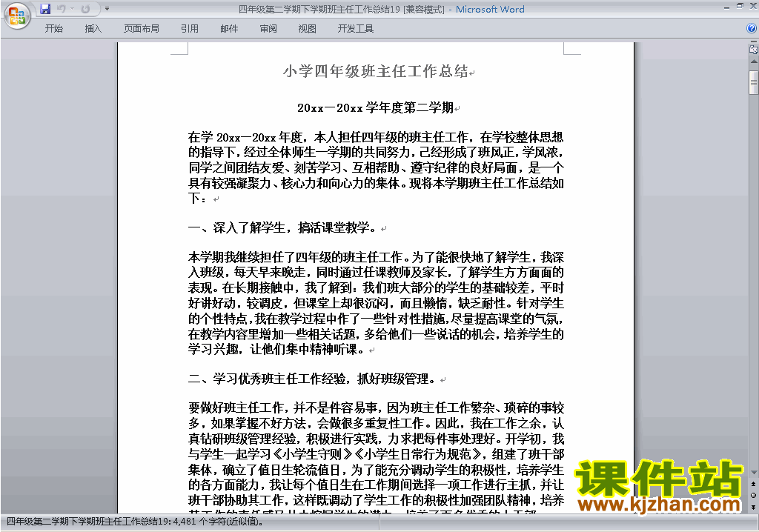759x532 pixels.
Task: Select the 审阅 ribbon tab
Action: pos(268,29)
